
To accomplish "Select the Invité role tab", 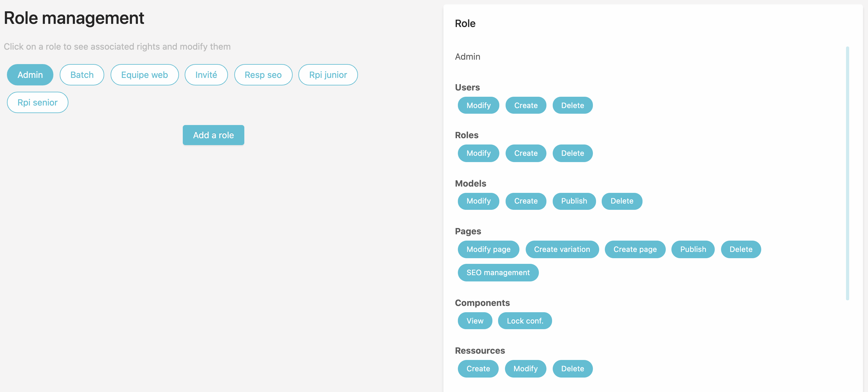I will click(x=207, y=74).
